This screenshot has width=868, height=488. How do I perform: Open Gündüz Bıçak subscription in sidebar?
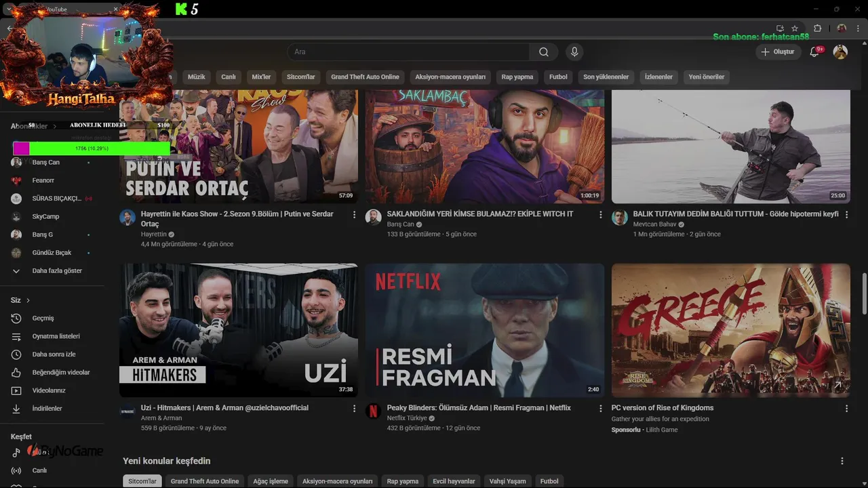[53, 253]
